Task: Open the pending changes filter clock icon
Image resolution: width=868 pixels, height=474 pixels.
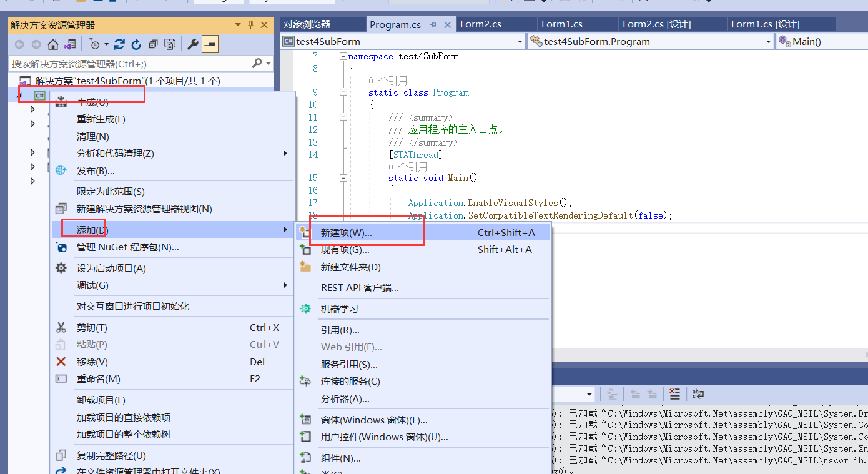Action: [x=96, y=44]
